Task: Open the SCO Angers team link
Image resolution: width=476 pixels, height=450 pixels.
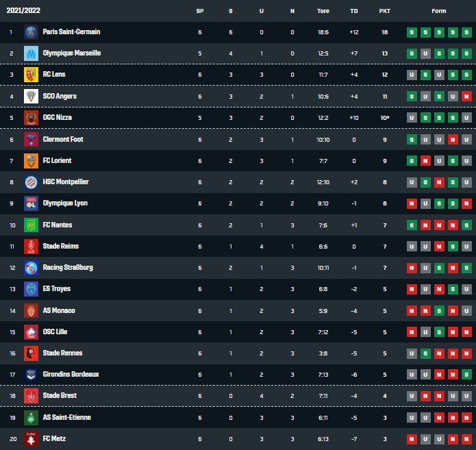Action: [x=61, y=97]
